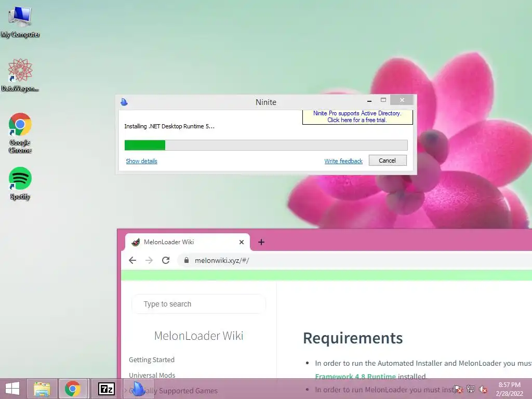Select the MelonLoader Wiki tab
Viewport: 532px width, 399px height.
click(x=187, y=242)
